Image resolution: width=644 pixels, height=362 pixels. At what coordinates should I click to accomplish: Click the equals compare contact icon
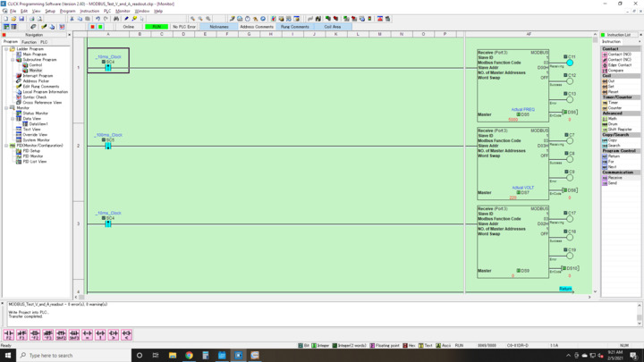point(87,334)
